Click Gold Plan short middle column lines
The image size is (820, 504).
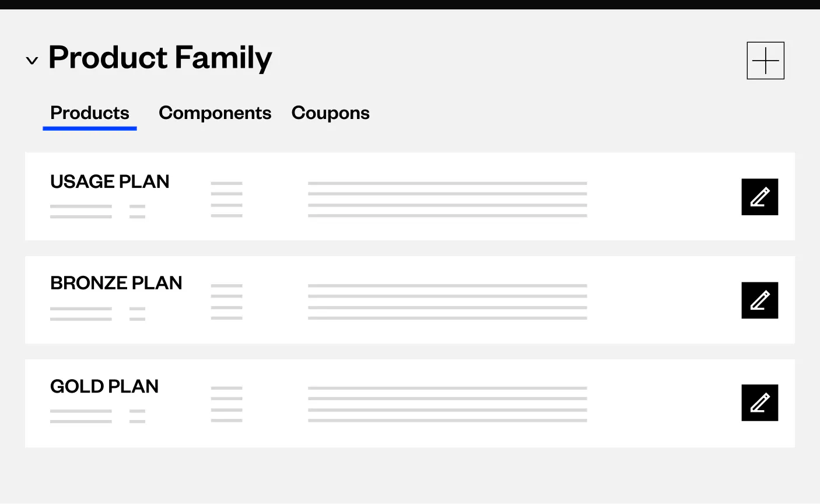click(226, 404)
